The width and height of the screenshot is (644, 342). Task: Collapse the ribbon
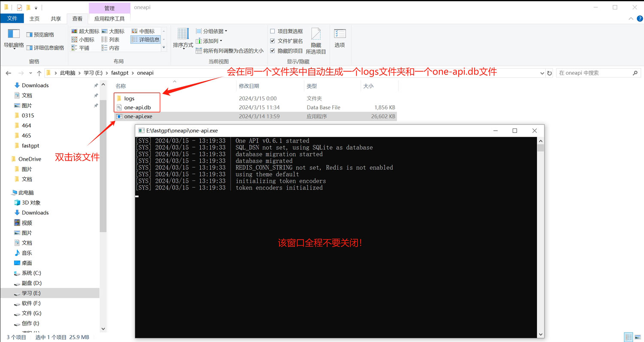click(x=631, y=19)
